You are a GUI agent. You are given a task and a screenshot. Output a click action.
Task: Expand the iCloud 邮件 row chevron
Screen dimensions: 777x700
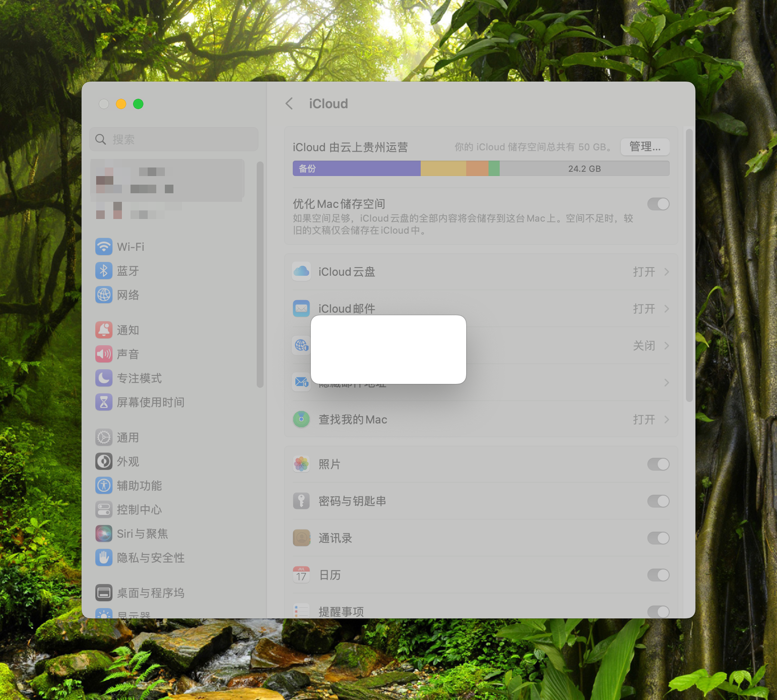click(666, 309)
